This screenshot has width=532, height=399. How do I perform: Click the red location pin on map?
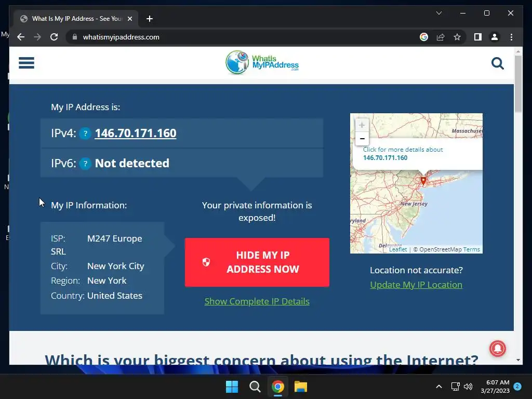tap(423, 180)
